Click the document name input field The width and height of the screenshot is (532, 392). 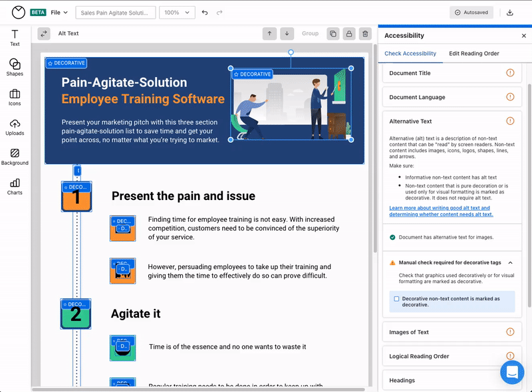click(x=116, y=13)
